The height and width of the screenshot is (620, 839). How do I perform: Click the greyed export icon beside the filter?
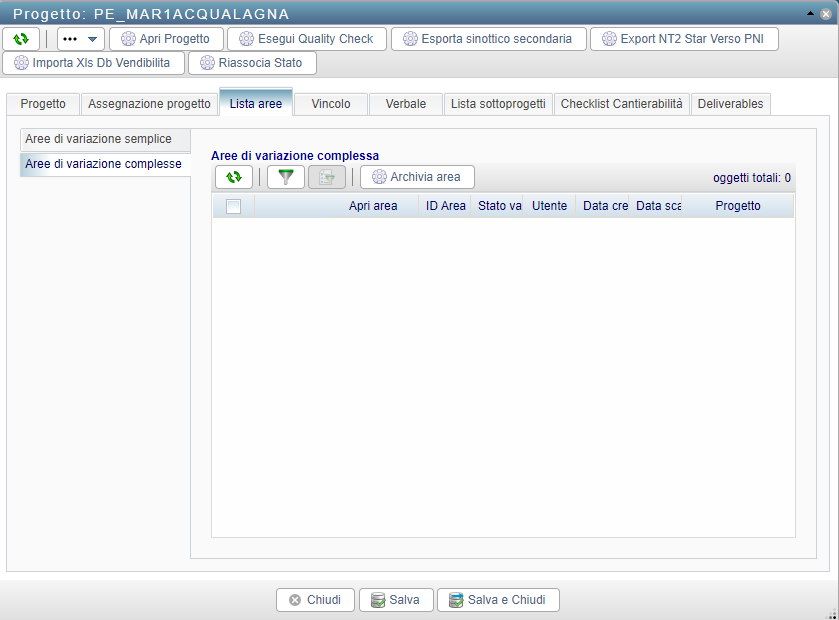pyautogui.click(x=326, y=177)
